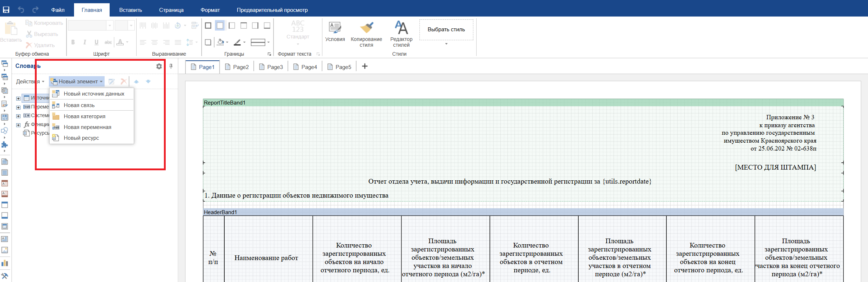The image size is (868, 282).
Task: Expand functions (fx) tree node
Action: [18, 125]
